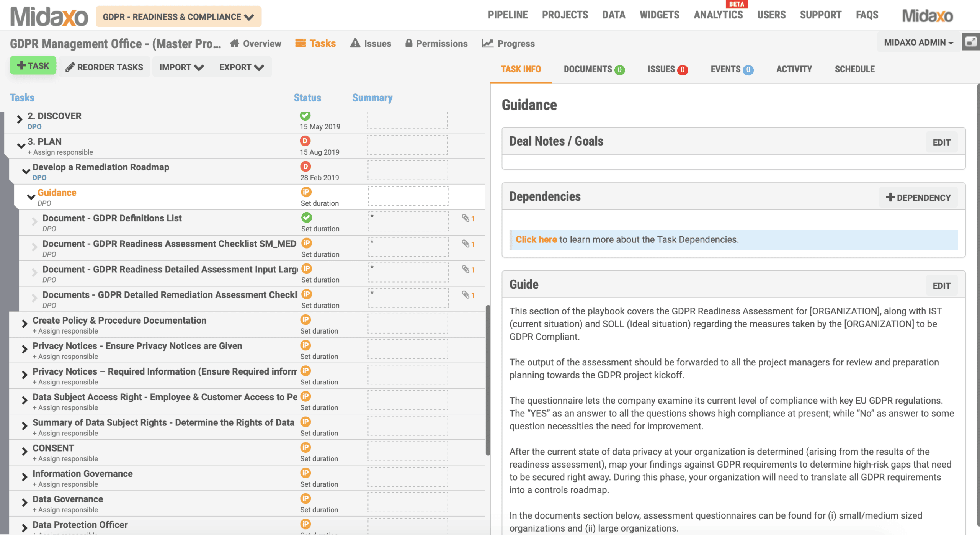Open the Overview home icon tab
This screenshot has width=980, height=535.
[256, 43]
